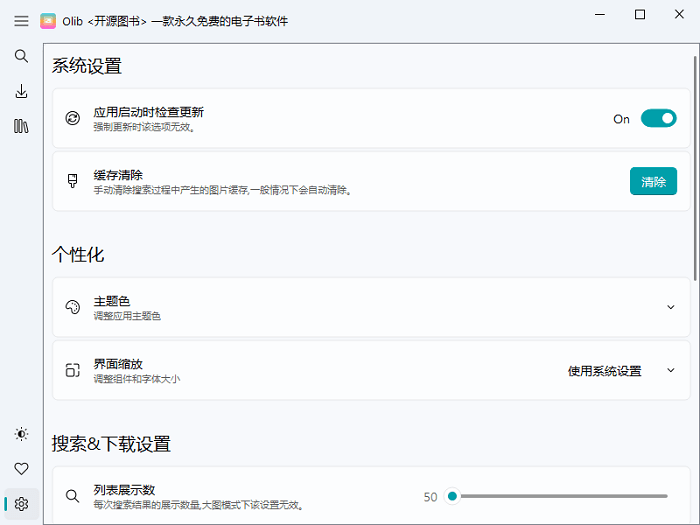Switch light/dark theme mode icon
The width and height of the screenshot is (700, 525).
(x=21, y=434)
